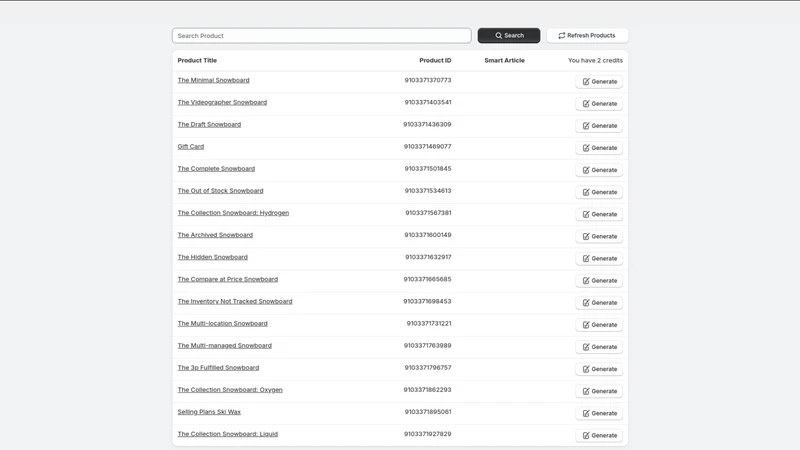Click product ID 9103371436309
The height and width of the screenshot is (450, 800).
427,124
